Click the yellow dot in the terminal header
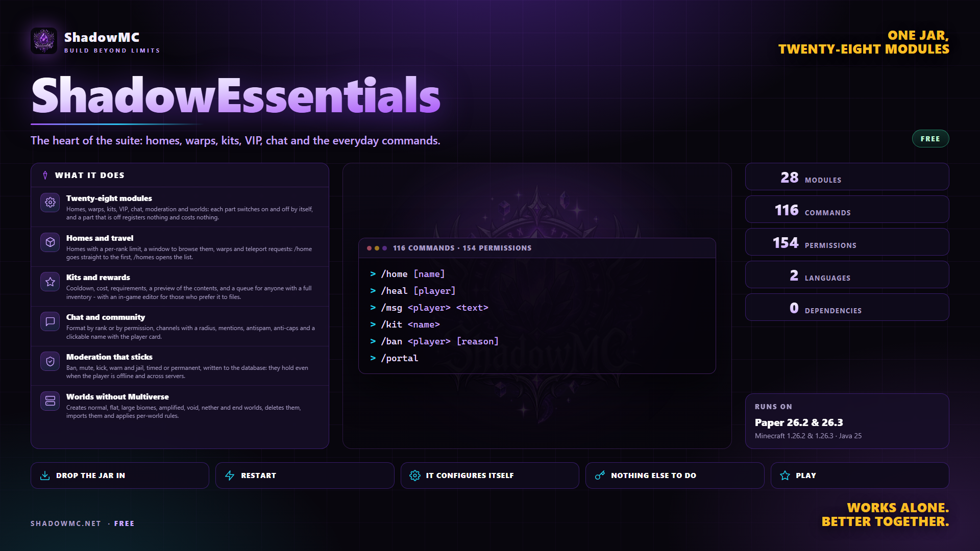Screen dimensions: 980x551 [x=377, y=248]
